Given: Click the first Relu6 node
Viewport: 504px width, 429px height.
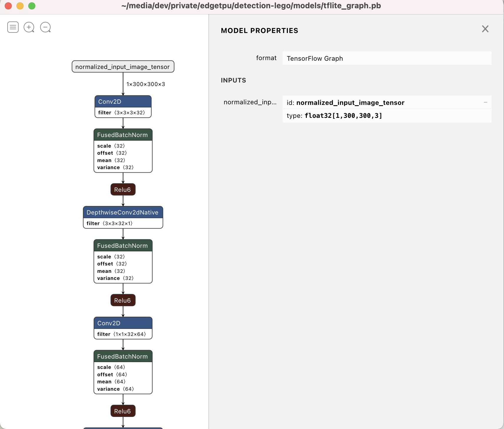Looking at the screenshot, I should [123, 190].
